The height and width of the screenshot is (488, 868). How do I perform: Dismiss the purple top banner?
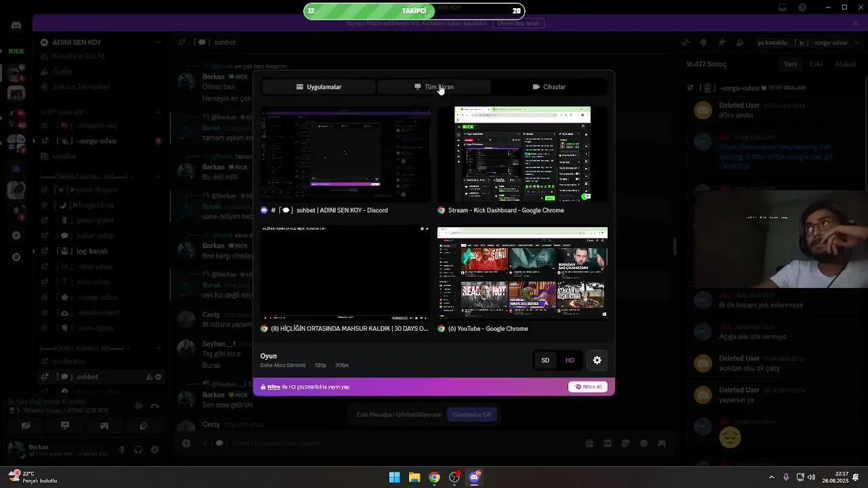point(856,23)
